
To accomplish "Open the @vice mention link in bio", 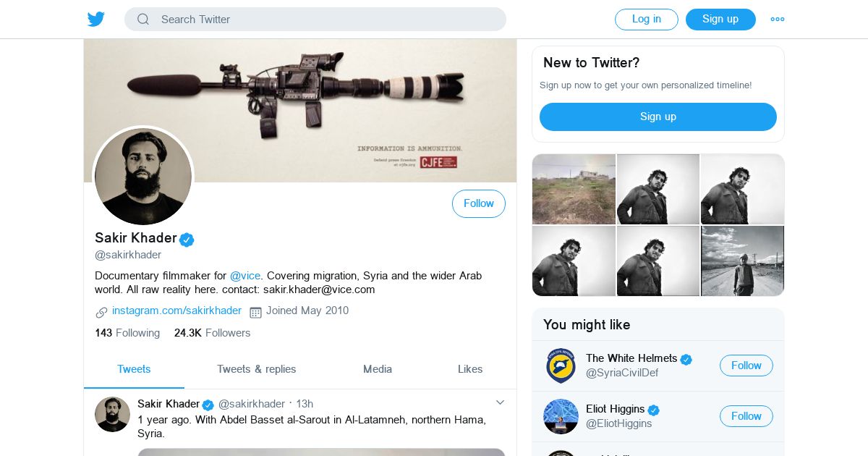I will point(245,276).
